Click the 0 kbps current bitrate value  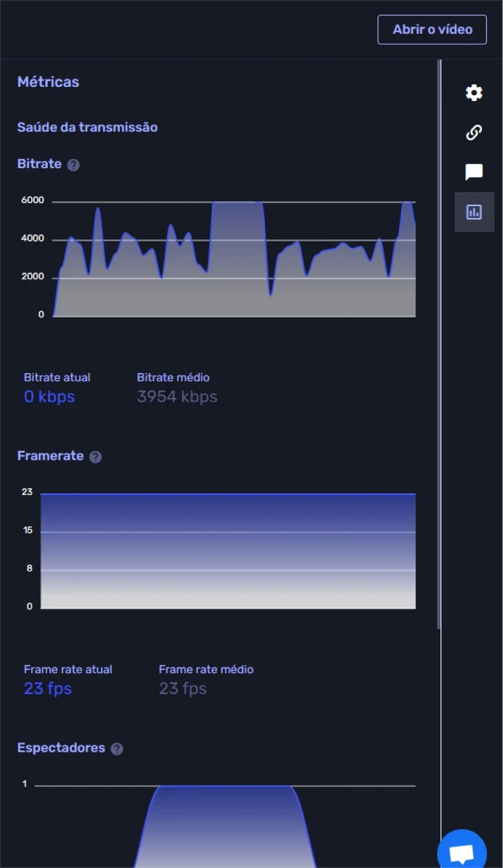49,397
